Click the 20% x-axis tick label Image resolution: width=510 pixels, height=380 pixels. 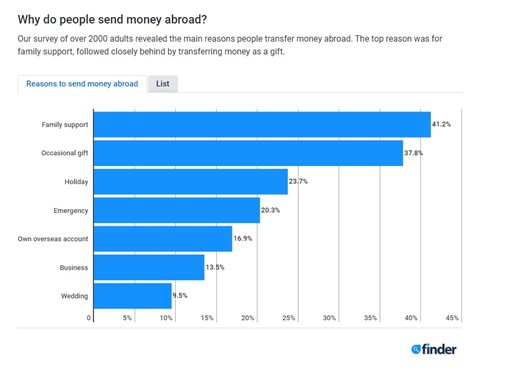click(248, 318)
